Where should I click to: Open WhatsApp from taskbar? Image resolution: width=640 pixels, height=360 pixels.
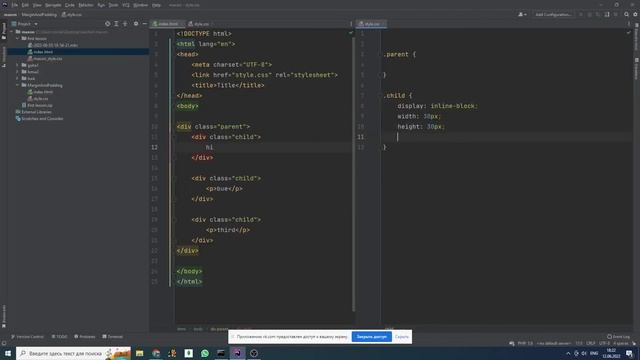pyautogui.click(x=205, y=353)
